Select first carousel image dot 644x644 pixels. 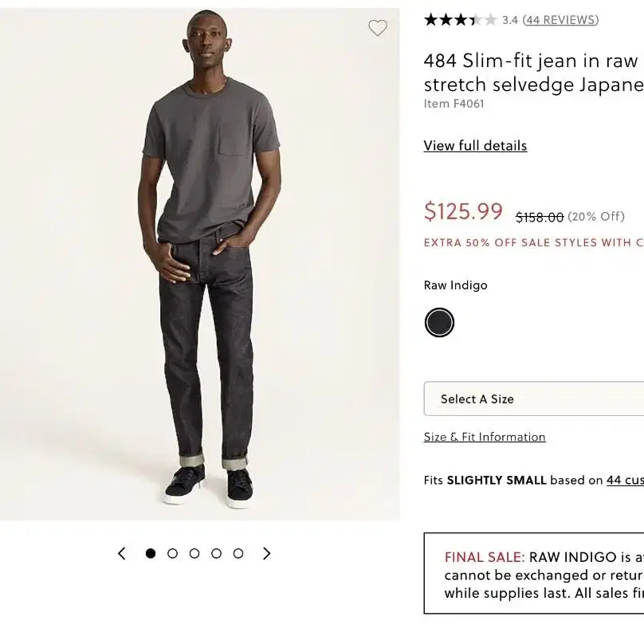point(151,553)
